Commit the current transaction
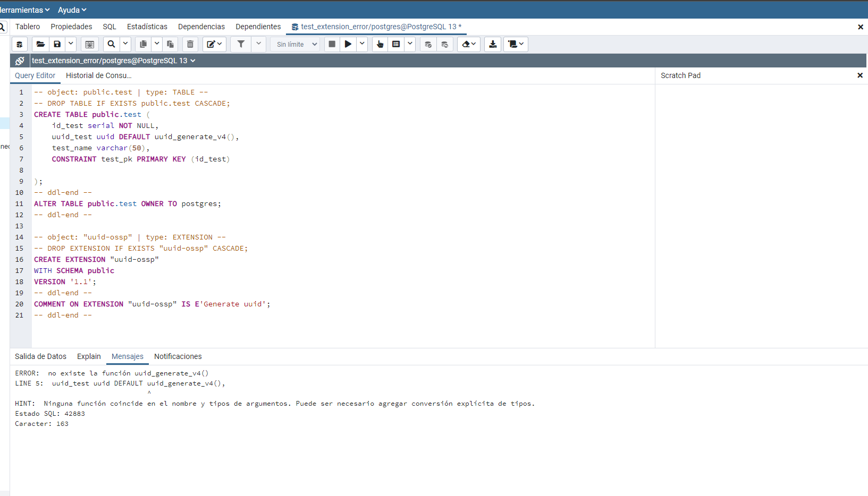Viewport: 868px width, 496px height. [428, 44]
